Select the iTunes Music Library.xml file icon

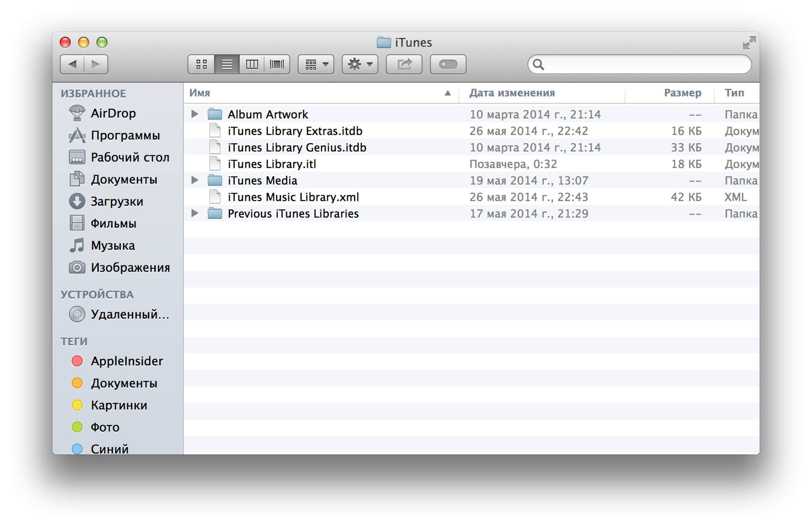(214, 197)
